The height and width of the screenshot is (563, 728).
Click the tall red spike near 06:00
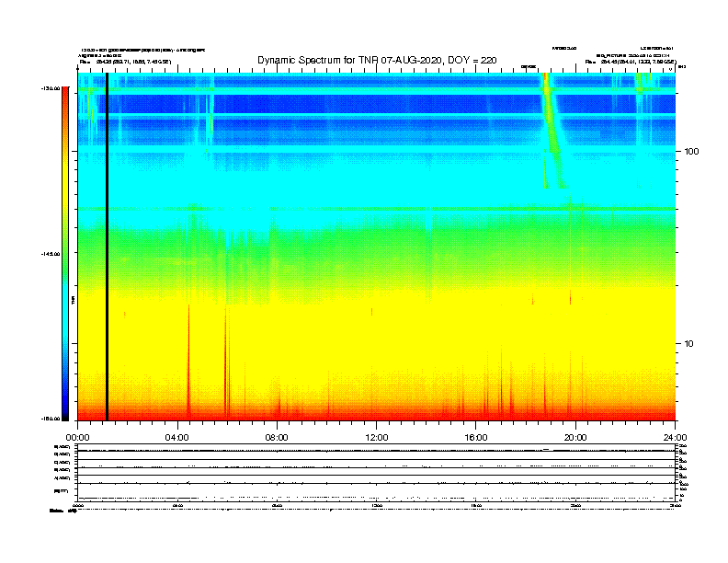tap(226, 362)
